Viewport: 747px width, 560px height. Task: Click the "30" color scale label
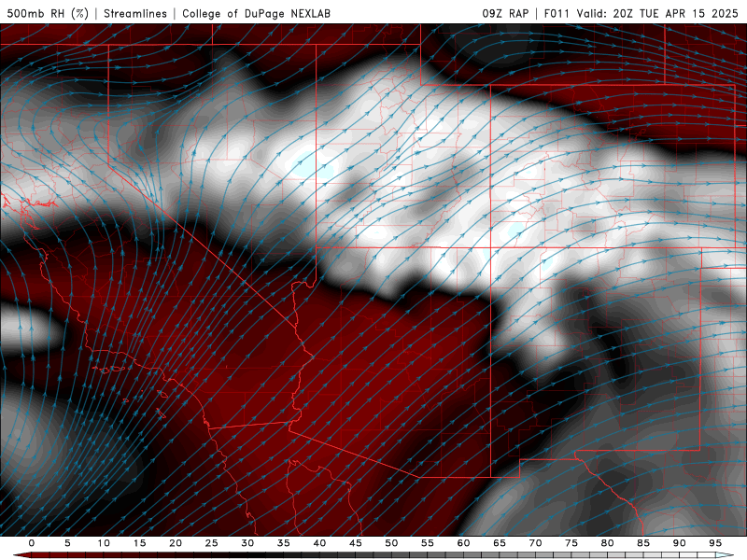click(247, 543)
